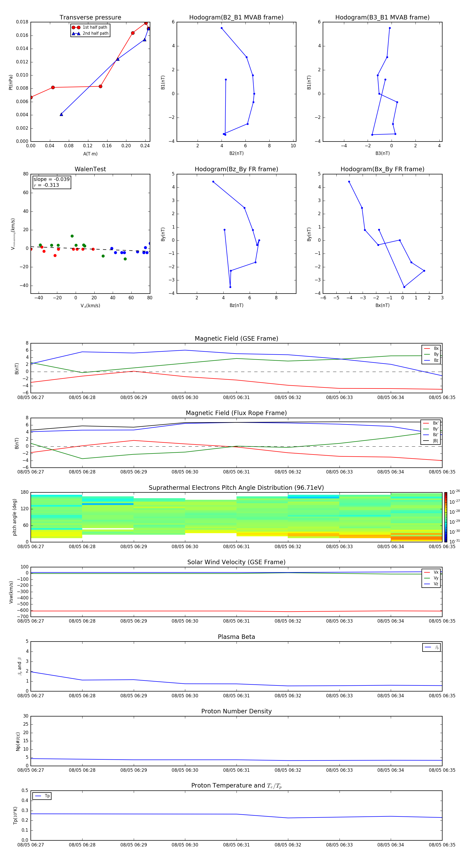Screen dimensions: 473x868
Task: Click the Bx' legend entry in flux rope frame
Action: (x=431, y=423)
